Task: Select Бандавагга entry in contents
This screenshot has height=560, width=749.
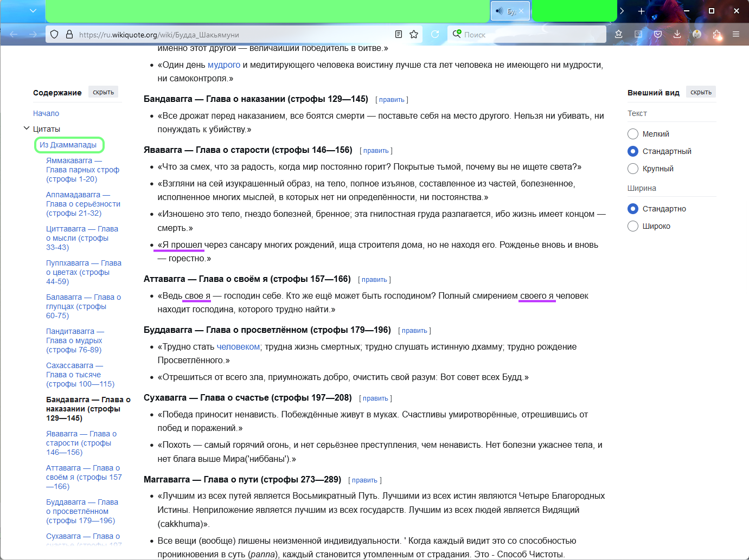Action: (88, 409)
